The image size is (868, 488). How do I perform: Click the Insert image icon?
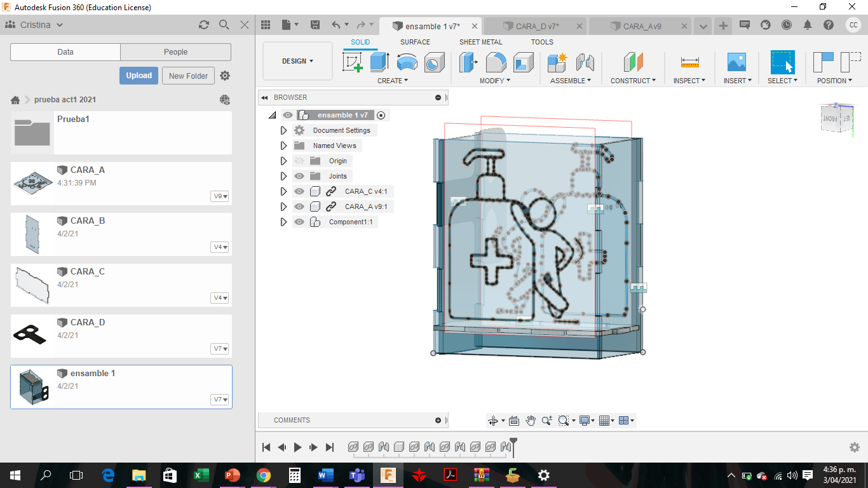point(736,62)
